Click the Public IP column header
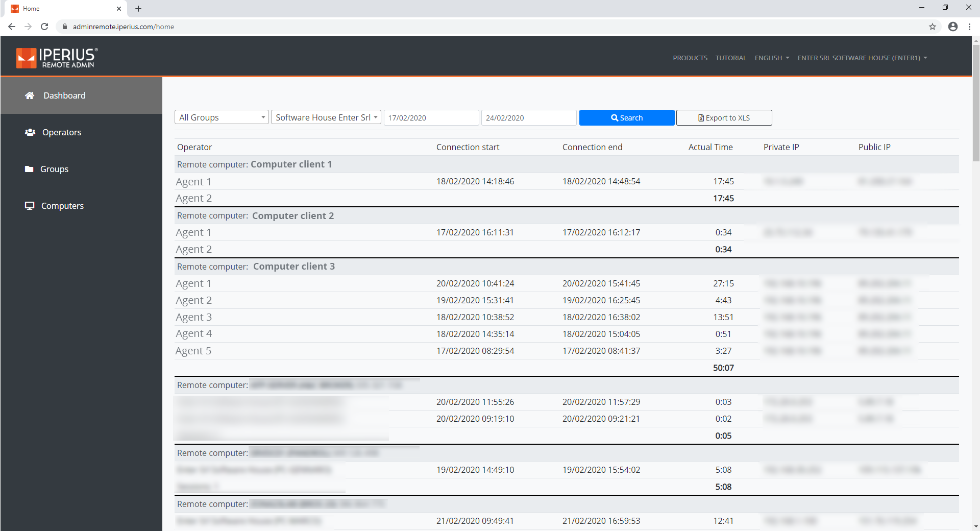980x531 pixels. click(874, 147)
